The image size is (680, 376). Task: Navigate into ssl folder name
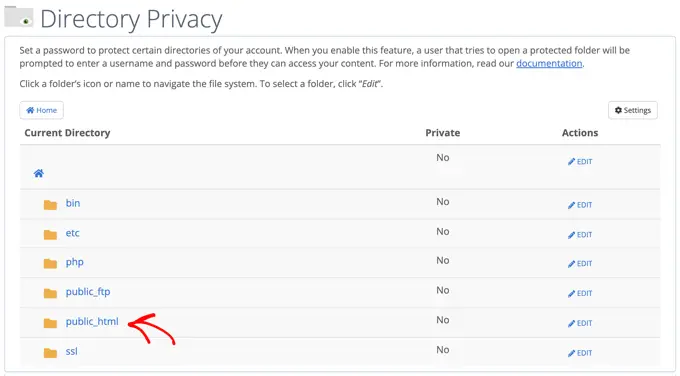click(72, 351)
